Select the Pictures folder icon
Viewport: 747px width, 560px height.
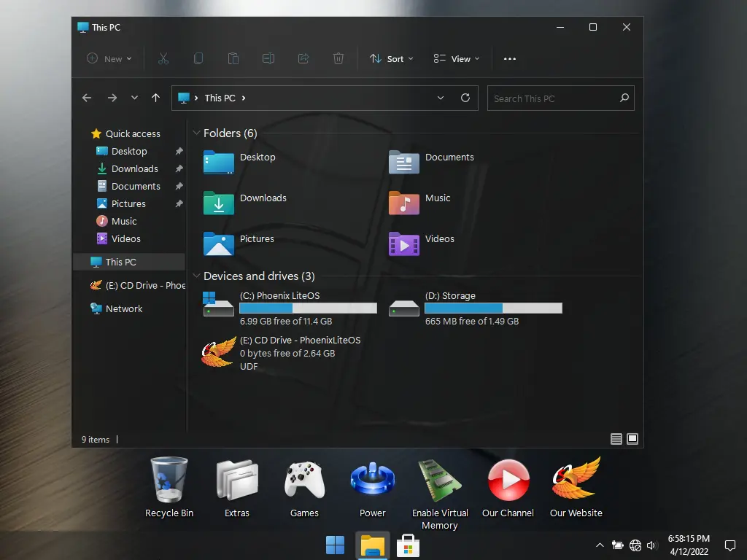[219, 244]
